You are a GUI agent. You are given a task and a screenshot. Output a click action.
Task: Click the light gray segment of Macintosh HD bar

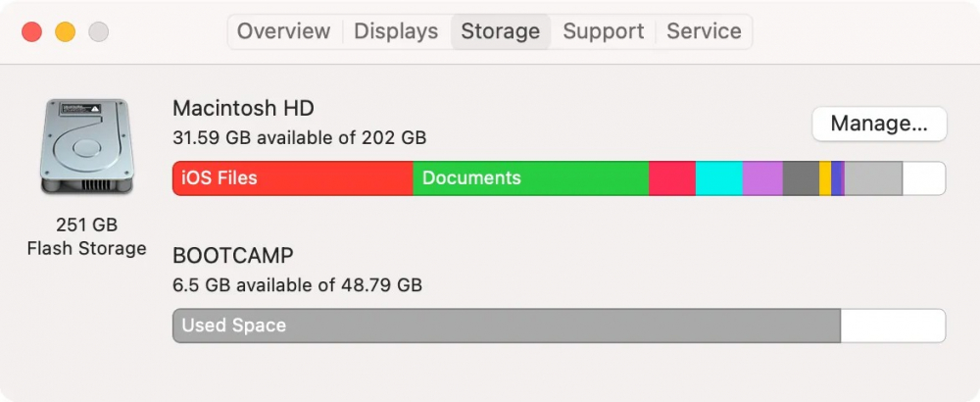click(873, 178)
